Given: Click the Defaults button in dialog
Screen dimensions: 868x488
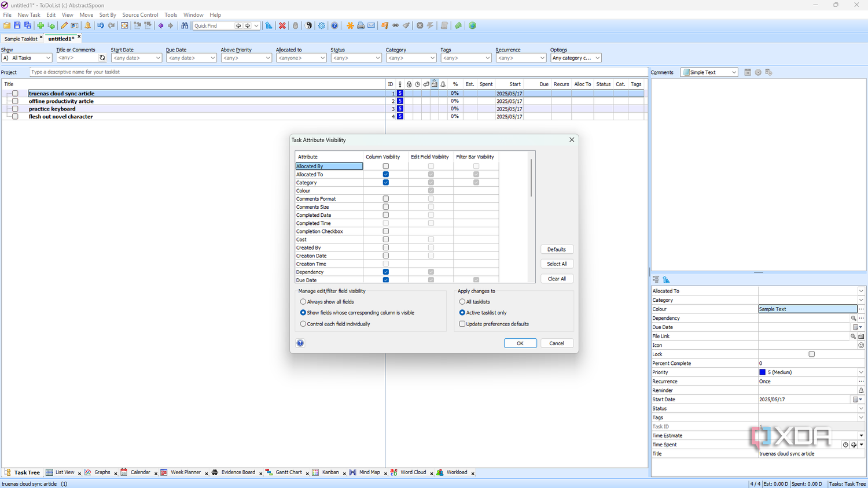Looking at the screenshot, I should pos(557,249).
